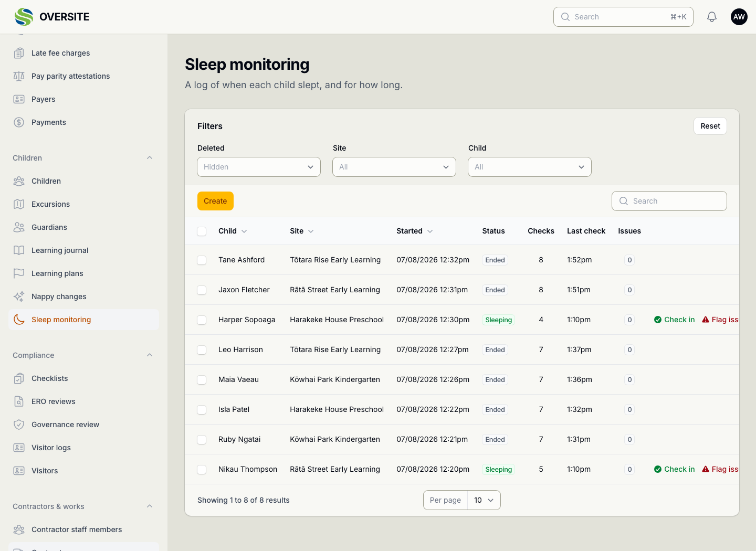Image resolution: width=756 pixels, height=551 pixels.
Task: Open Governance review page
Action: click(x=84, y=425)
